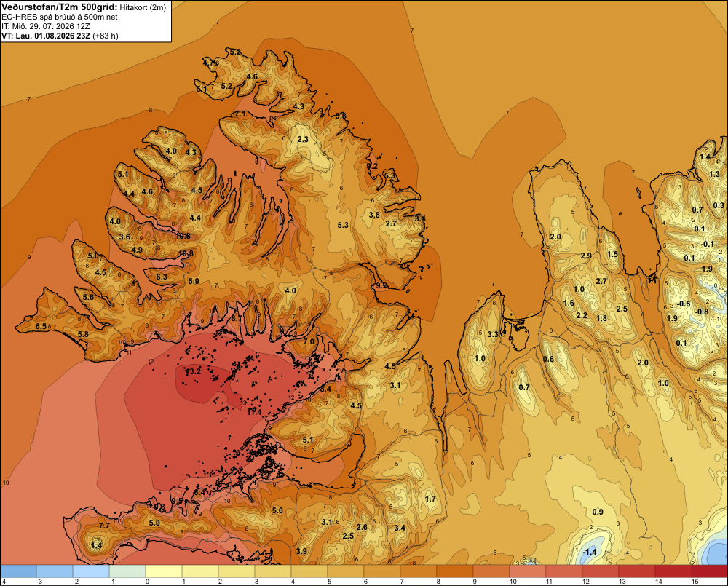Image resolution: width=728 pixels, height=586 pixels.
Task: Select the 7.7 temperature label in the southwest
Action: click(x=104, y=526)
